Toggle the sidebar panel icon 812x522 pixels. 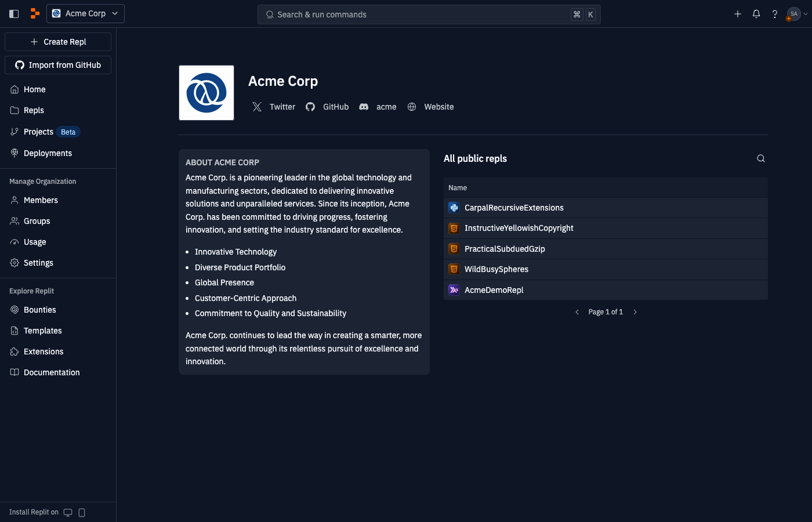[x=14, y=14]
